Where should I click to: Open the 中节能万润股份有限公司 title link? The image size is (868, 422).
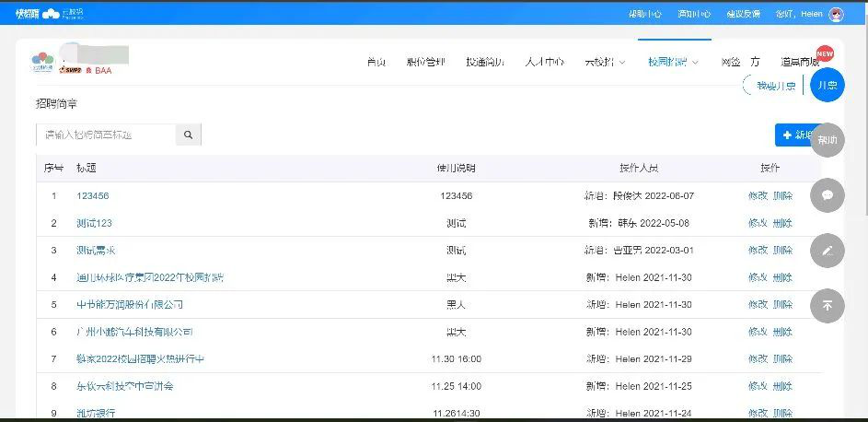(x=130, y=304)
